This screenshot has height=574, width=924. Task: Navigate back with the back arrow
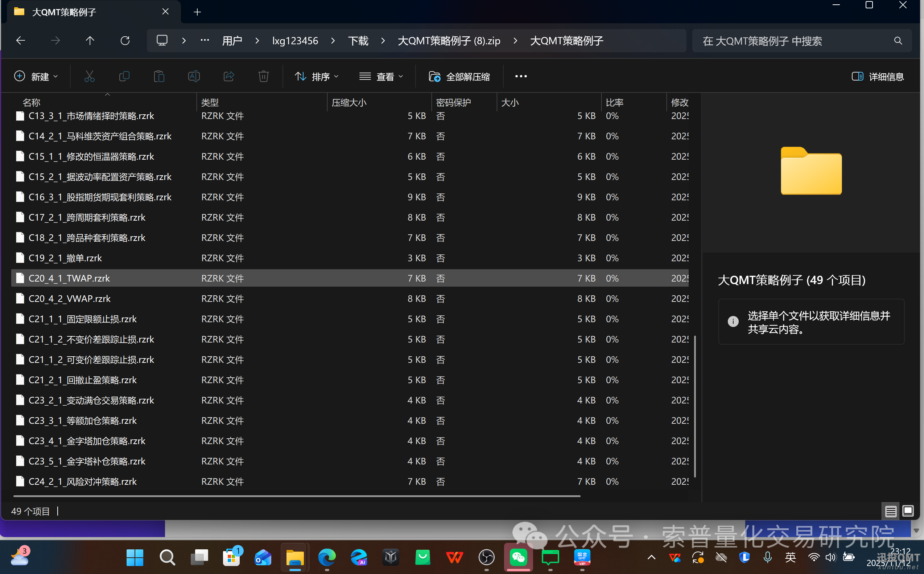[21, 41]
